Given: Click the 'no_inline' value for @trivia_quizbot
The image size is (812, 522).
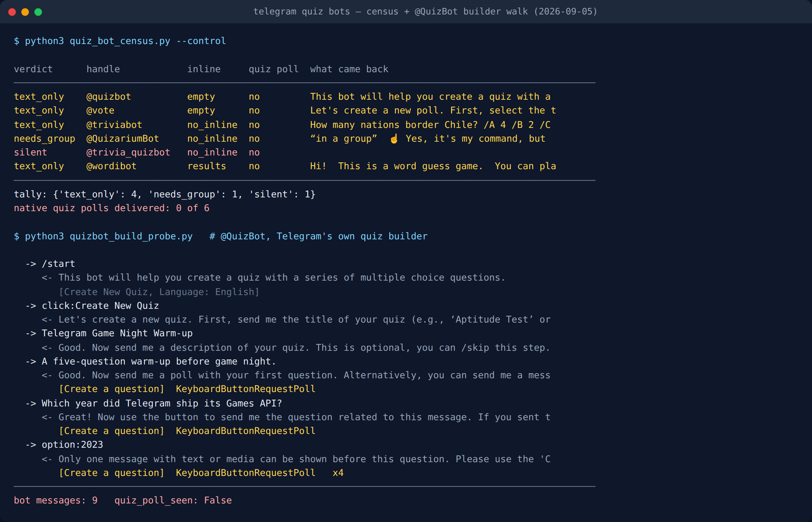Looking at the screenshot, I should click(x=212, y=152).
